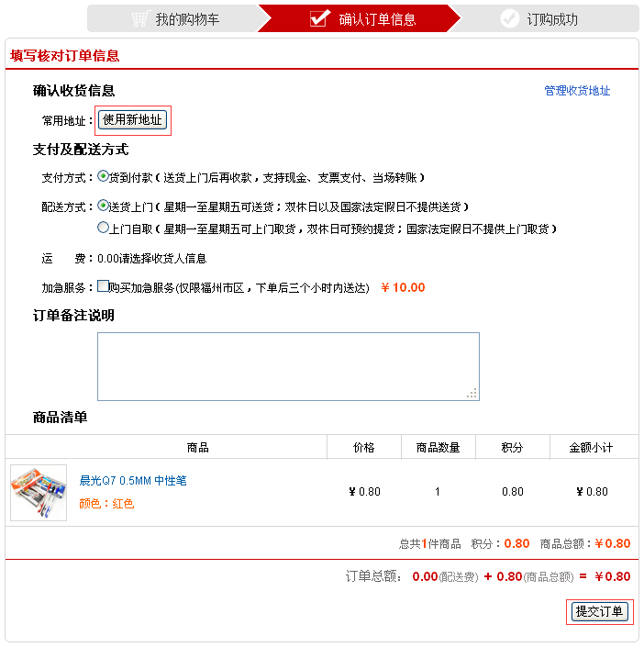Choose 送货上门 delivery radio option

(103, 205)
